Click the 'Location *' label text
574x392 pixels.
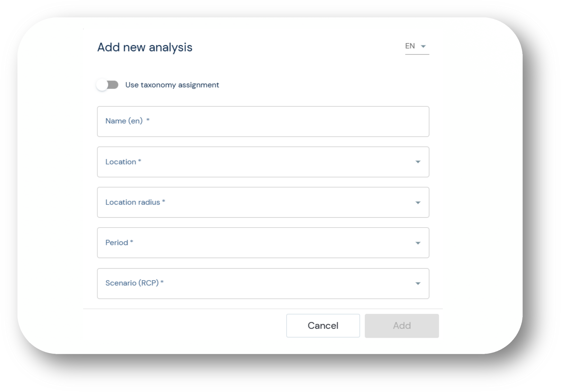(x=123, y=162)
